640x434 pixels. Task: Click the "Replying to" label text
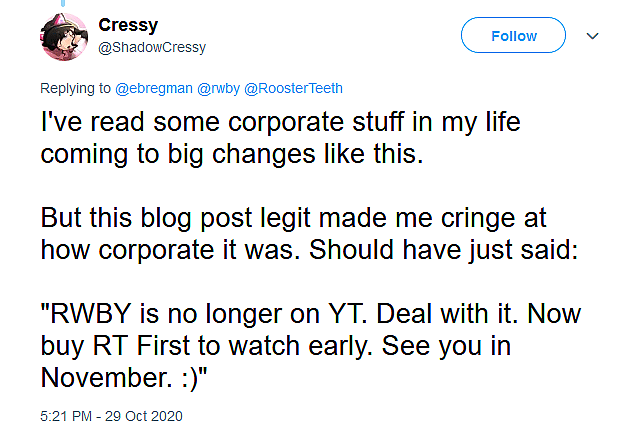coord(76,88)
